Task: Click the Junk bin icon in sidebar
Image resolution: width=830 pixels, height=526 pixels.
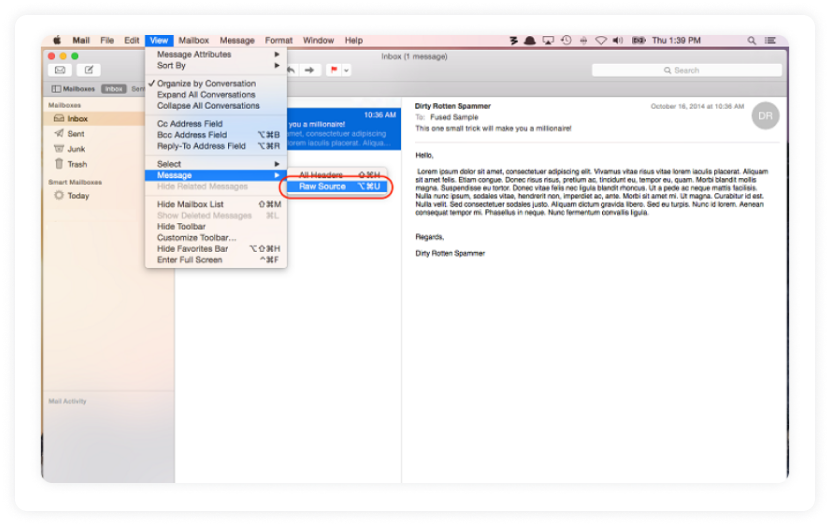Action: (59, 149)
